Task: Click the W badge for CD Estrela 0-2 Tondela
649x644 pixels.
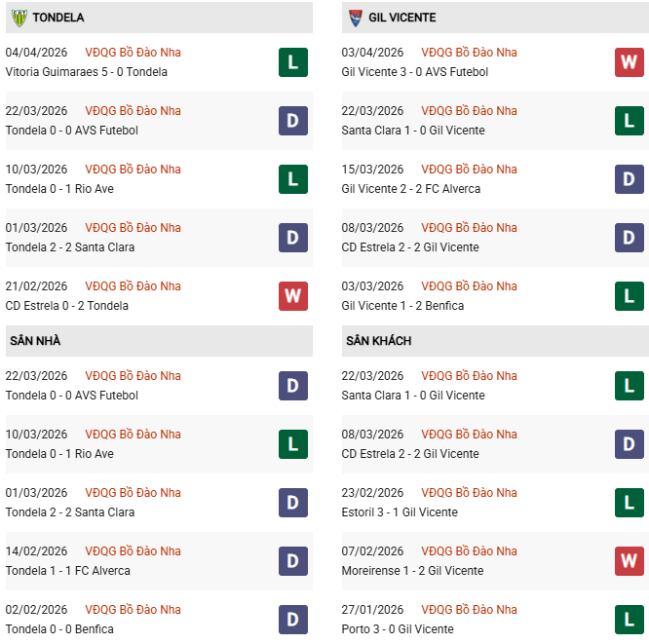Action: pyautogui.click(x=292, y=296)
